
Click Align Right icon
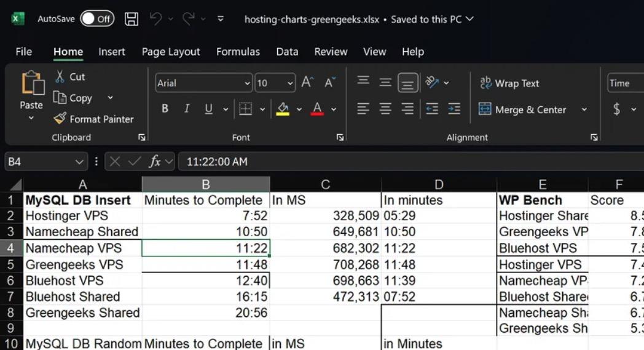(x=407, y=109)
